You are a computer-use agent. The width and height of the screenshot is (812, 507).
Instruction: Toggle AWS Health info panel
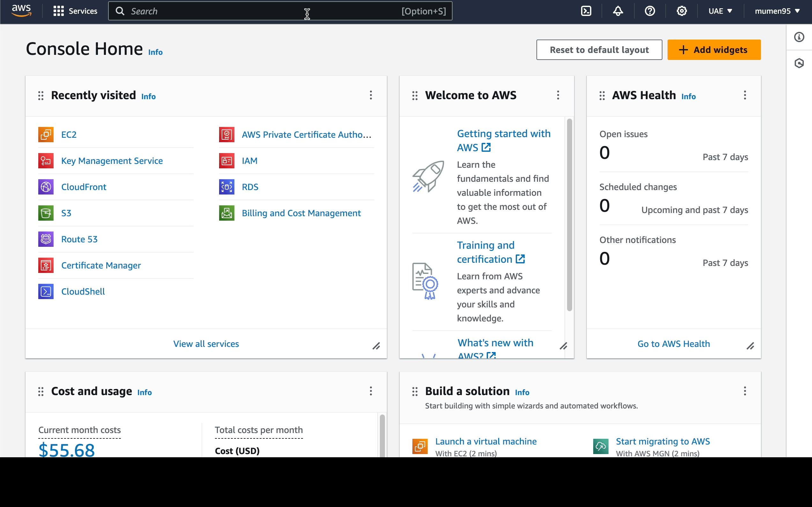[688, 96]
